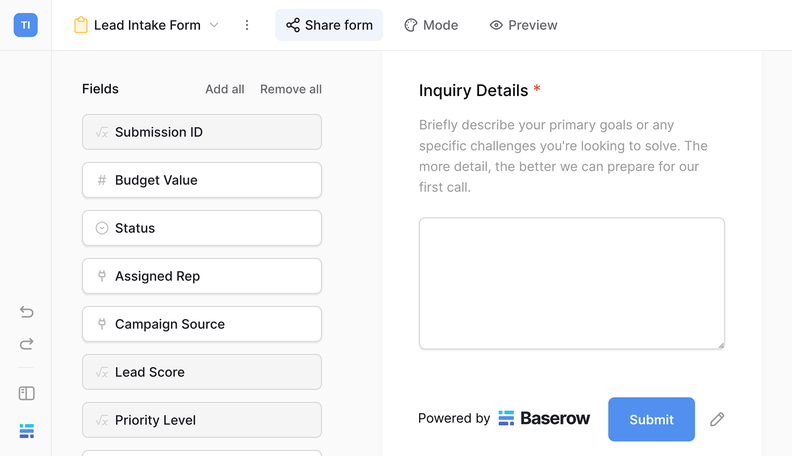
Task: Open the form Preview
Action: pos(523,25)
